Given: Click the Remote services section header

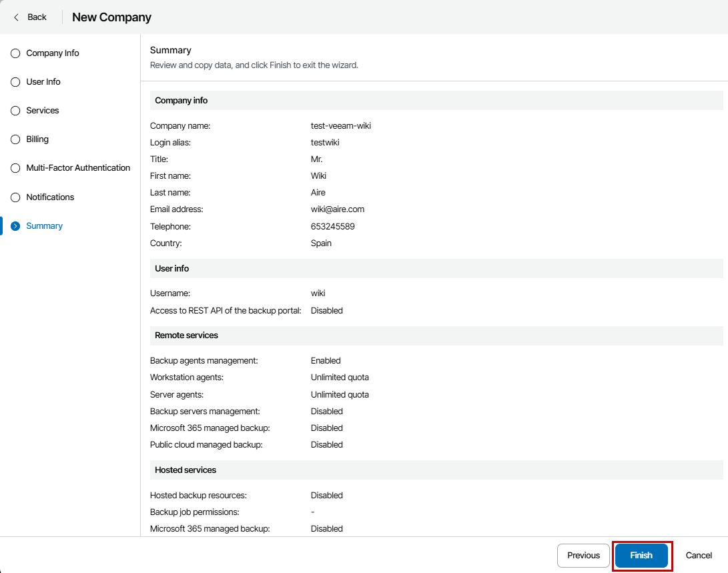Looking at the screenshot, I should (x=187, y=336).
